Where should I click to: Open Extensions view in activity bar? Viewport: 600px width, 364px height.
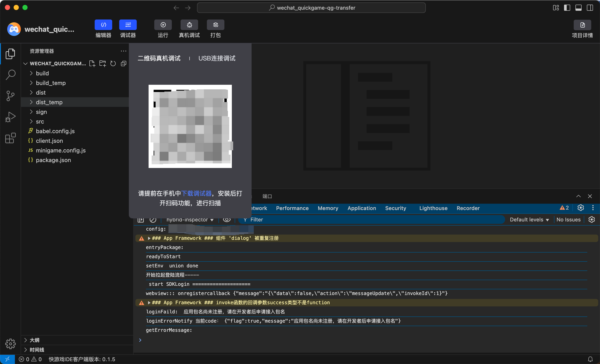coord(10,138)
